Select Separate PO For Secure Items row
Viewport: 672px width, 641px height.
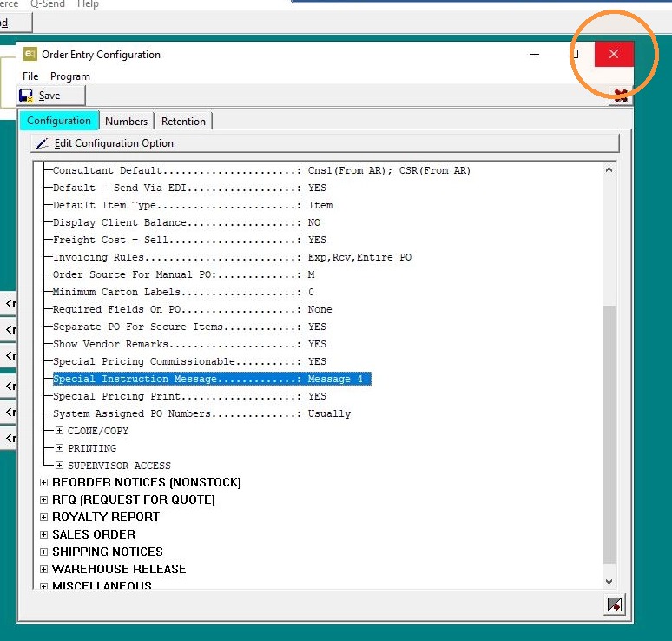[189, 327]
